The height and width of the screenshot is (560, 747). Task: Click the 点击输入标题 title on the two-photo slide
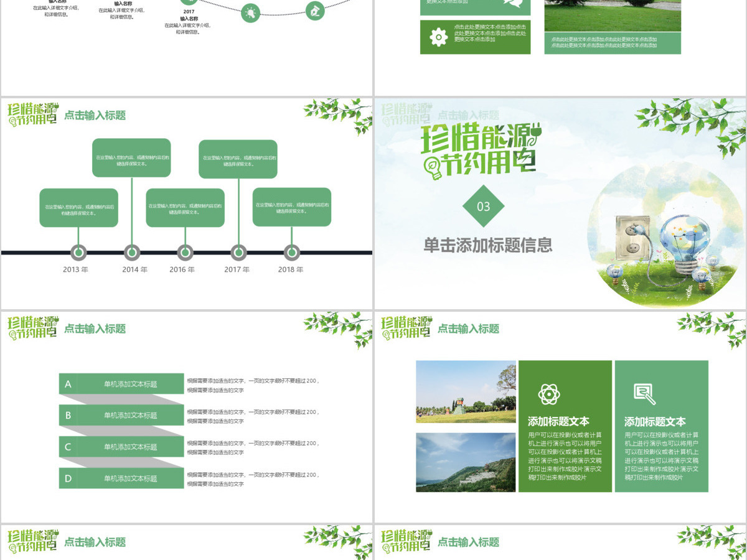469,329
